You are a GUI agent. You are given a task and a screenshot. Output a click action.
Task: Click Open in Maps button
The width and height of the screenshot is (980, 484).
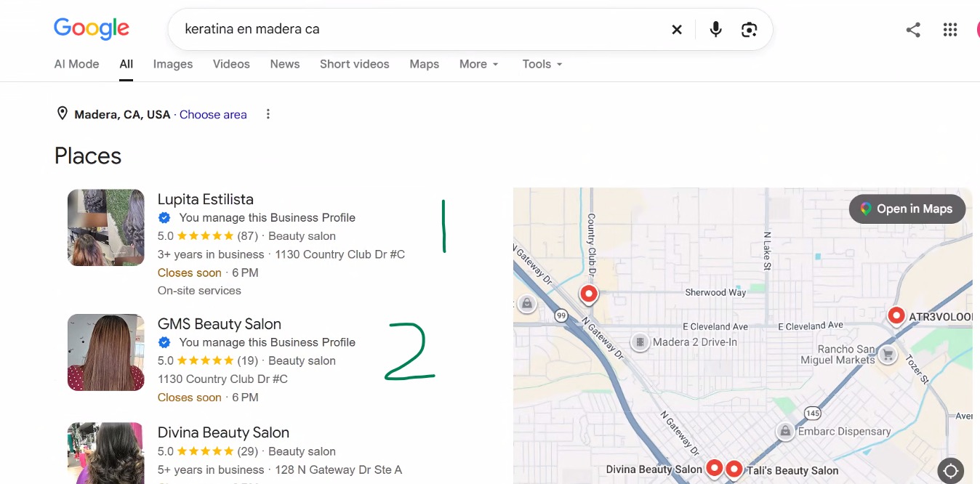click(907, 209)
